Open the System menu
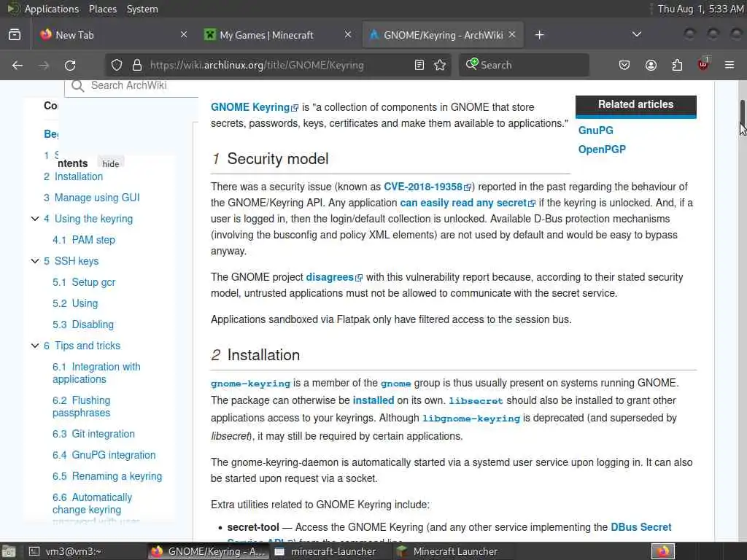Image resolution: width=747 pixels, height=560 pixels. click(x=142, y=9)
